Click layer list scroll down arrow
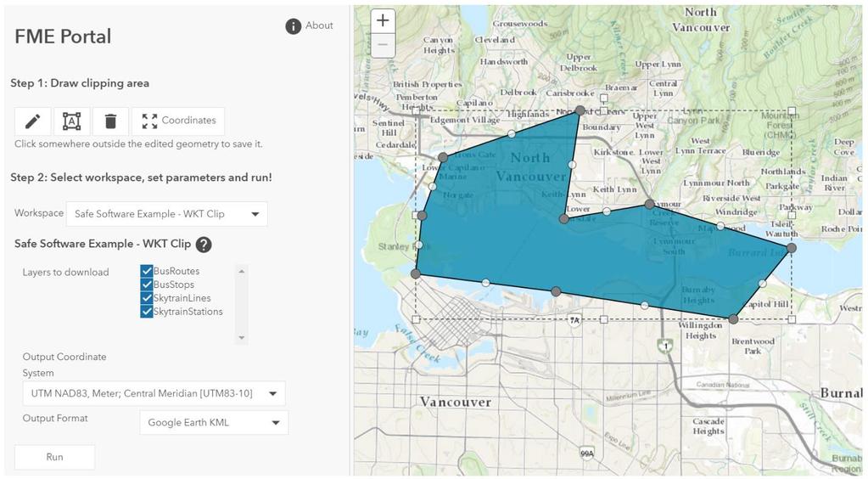This screenshot has height=479, width=868. tap(241, 338)
